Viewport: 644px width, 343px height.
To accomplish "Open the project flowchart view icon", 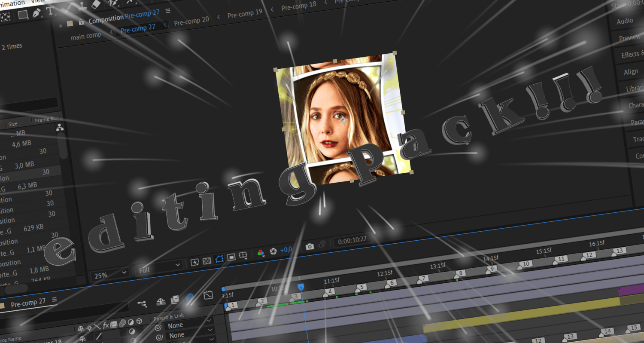I will click(60, 127).
